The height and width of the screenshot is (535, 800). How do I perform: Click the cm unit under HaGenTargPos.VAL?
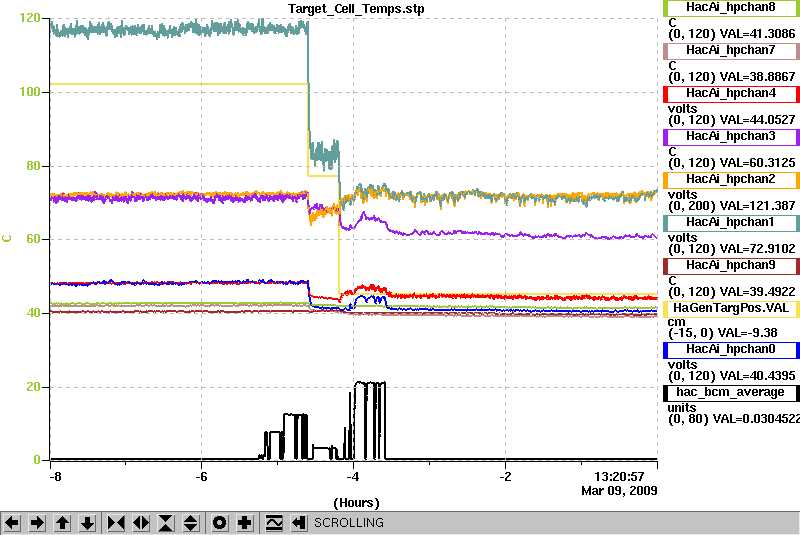coord(676,322)
